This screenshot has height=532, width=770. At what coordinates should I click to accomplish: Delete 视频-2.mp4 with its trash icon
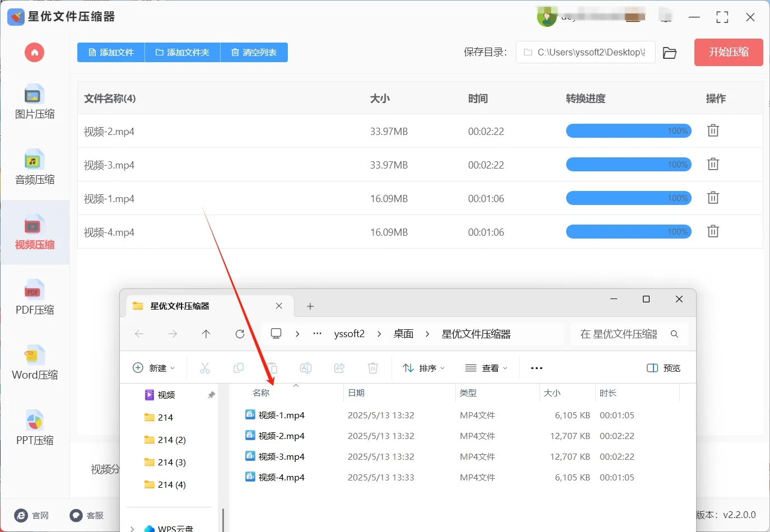pos(712,130)
